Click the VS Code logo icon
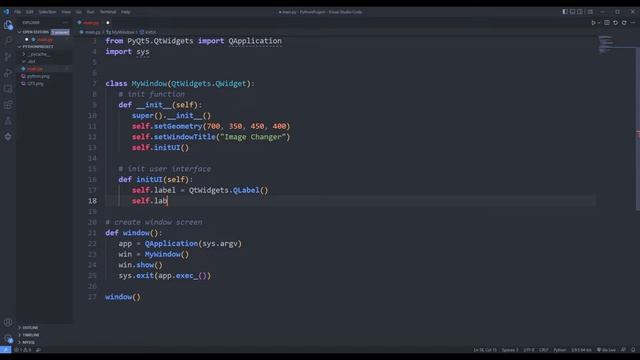The width and height of the screenshot is (640, 360). (6, 12)
